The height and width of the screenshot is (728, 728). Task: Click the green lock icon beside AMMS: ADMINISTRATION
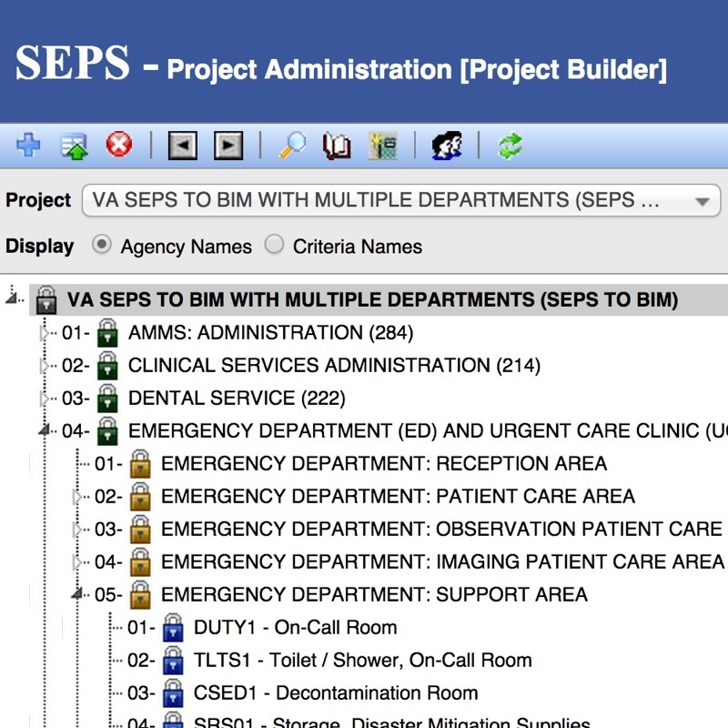coord(107,333)
